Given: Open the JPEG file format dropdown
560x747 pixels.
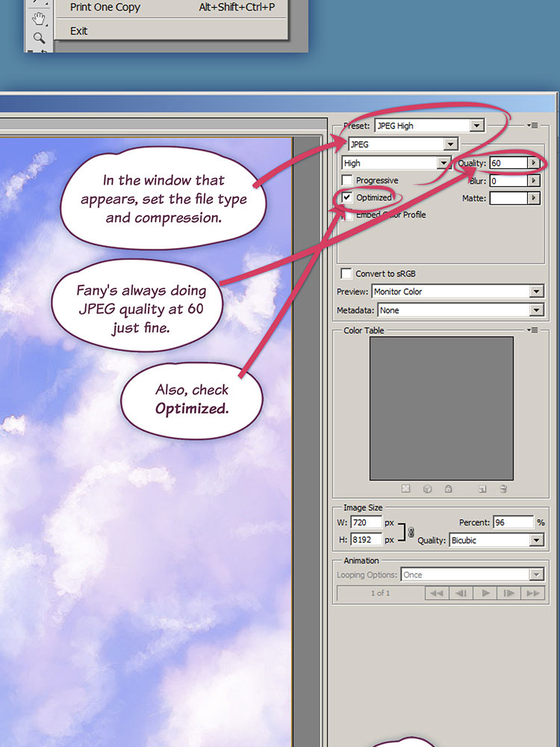Looking at the screenshot, I should (x=449, y=144).
